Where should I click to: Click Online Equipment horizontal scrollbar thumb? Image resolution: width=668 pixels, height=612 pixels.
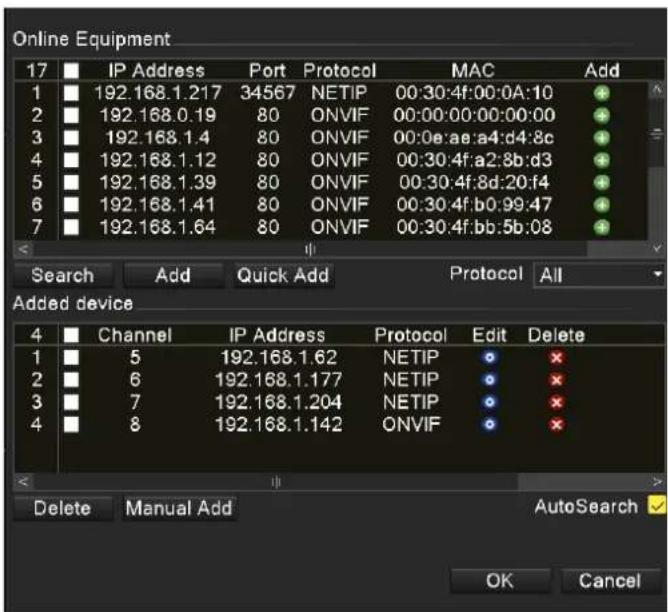pos(311,250)
